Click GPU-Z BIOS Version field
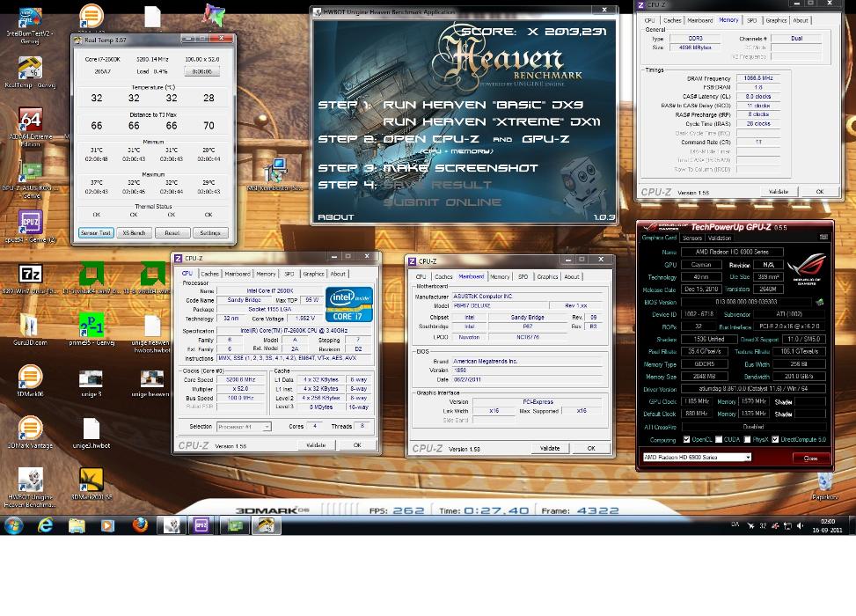 pos(746,302)
